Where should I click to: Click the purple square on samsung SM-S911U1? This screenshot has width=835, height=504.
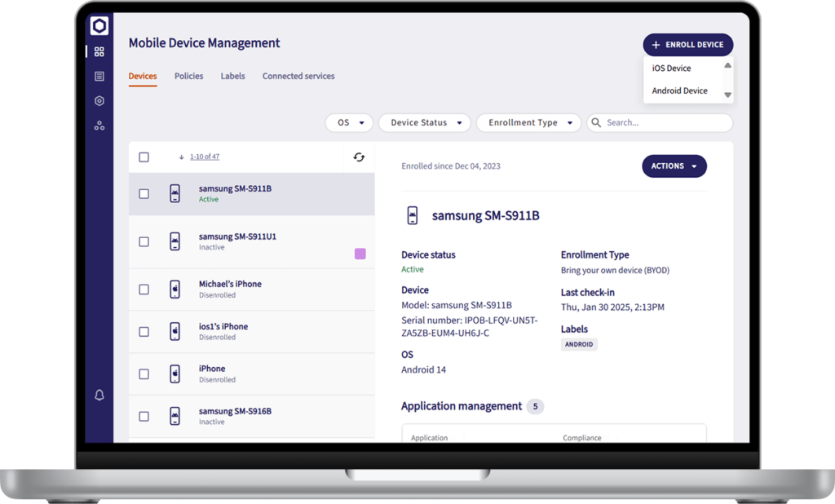pyautogui.click(x=360, y=254)
